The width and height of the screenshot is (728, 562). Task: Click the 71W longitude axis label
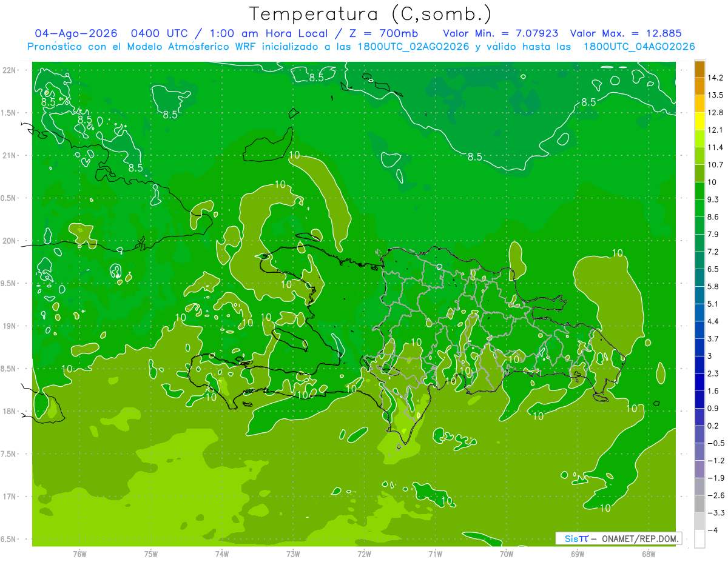coord(435,554)
